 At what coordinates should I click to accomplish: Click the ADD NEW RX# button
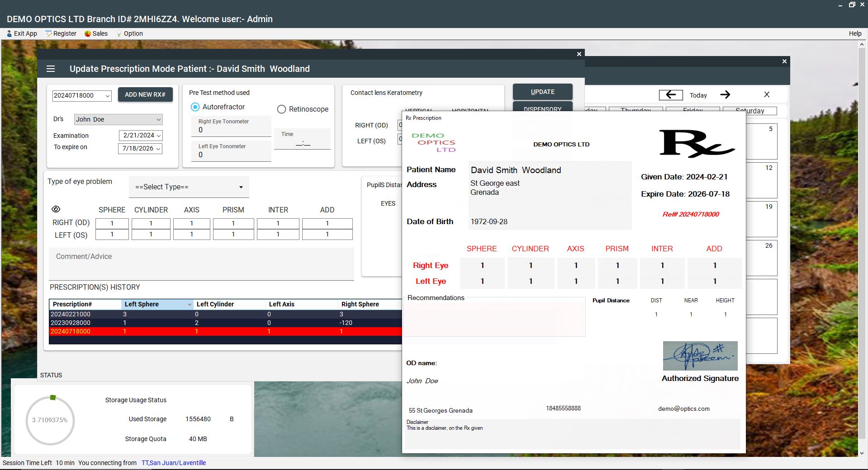145,94
